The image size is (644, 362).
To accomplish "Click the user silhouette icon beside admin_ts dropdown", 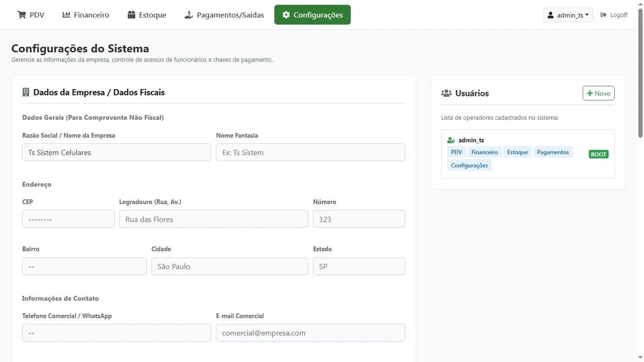I will [x=551, y=15].
